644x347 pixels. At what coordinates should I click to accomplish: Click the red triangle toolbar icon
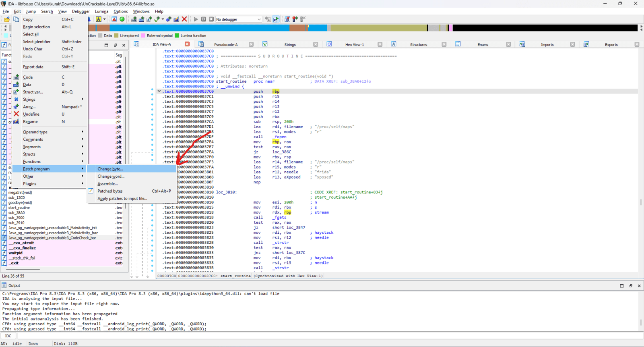tap(114, 19)
